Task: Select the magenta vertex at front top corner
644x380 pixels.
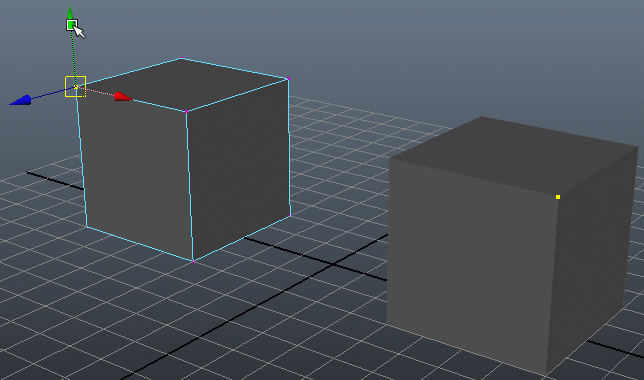Action: pos(186,111)
